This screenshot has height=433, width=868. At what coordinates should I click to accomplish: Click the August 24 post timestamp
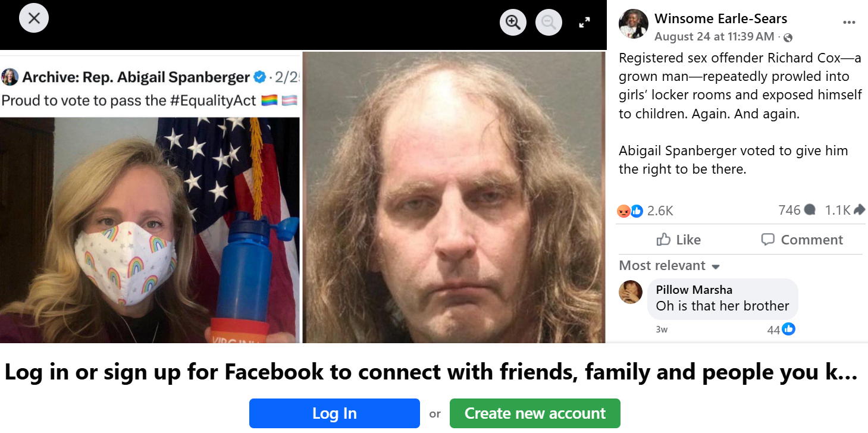[714, 37]
